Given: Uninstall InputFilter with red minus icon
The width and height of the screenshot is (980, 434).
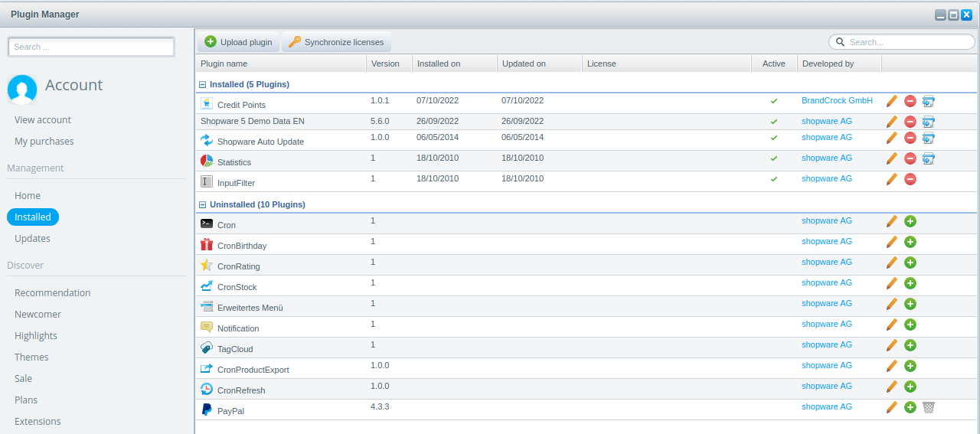Looking at the screenshot, I should coord(910,179).
